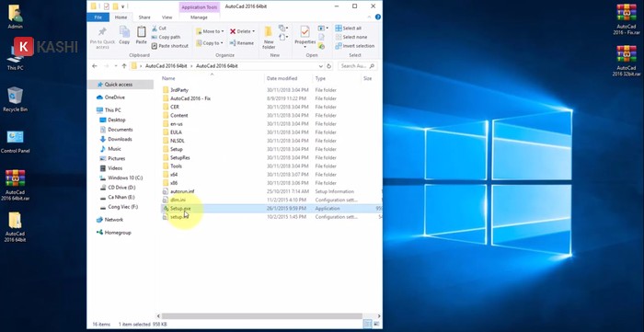Sort by Type column header
Viewport: 644px width, 332px height.
tap(320, 78)
